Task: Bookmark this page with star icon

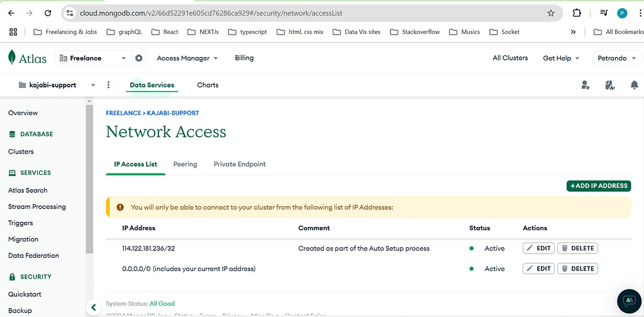Action: 551,13
